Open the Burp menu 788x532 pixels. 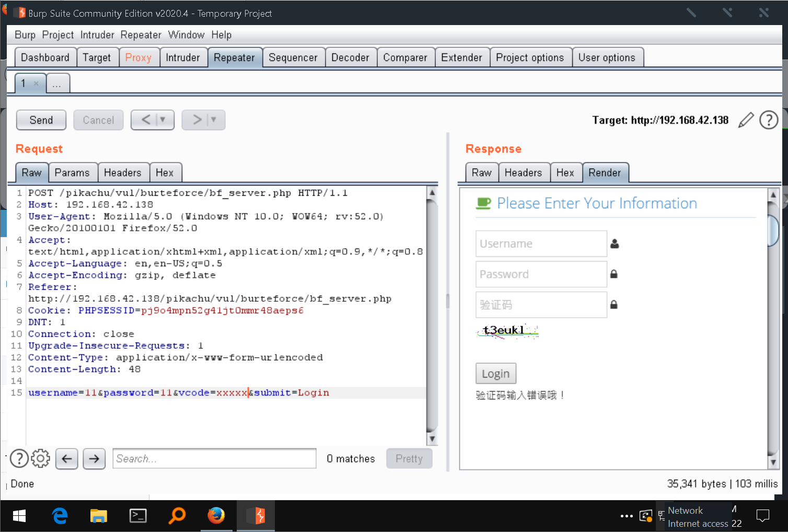tap(25, 35)
